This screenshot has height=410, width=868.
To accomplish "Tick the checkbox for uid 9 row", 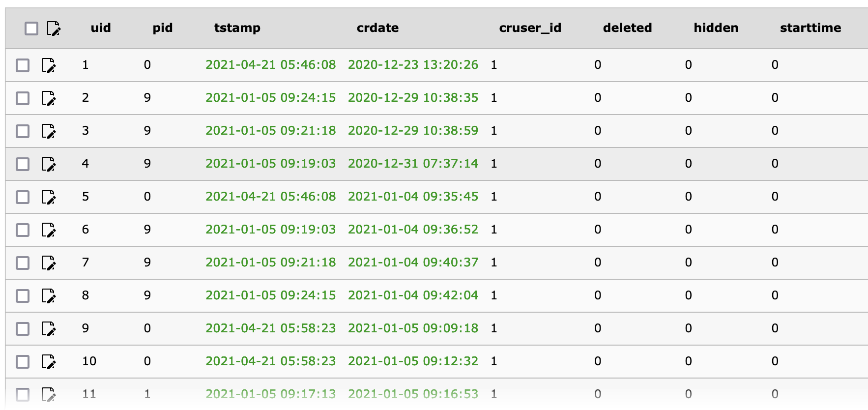I will [x=23, y=329].
